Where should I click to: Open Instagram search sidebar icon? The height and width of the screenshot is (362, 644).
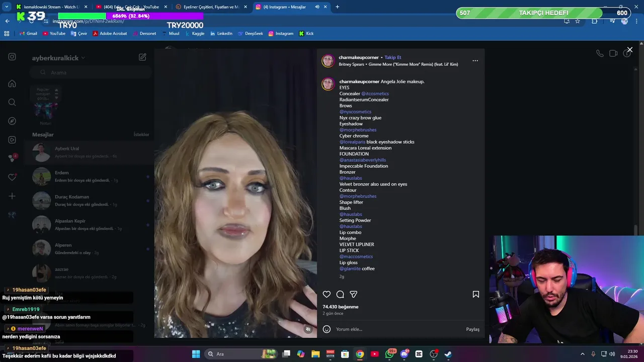point(12,102)
